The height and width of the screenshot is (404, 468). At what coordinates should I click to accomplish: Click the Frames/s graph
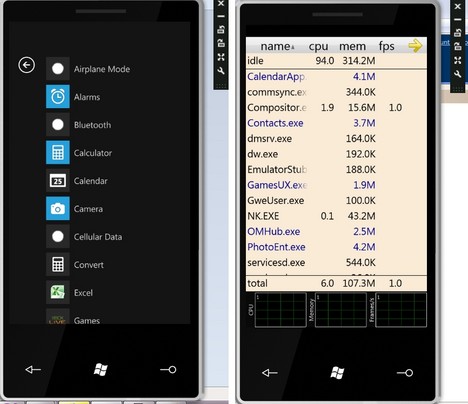point(401,310)
